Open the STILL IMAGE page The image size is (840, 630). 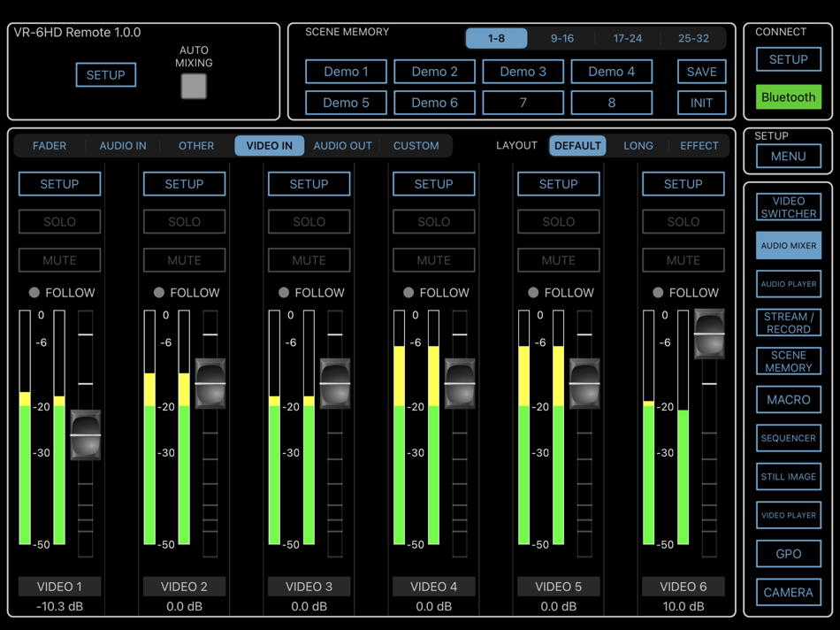[x=789, y=477]
